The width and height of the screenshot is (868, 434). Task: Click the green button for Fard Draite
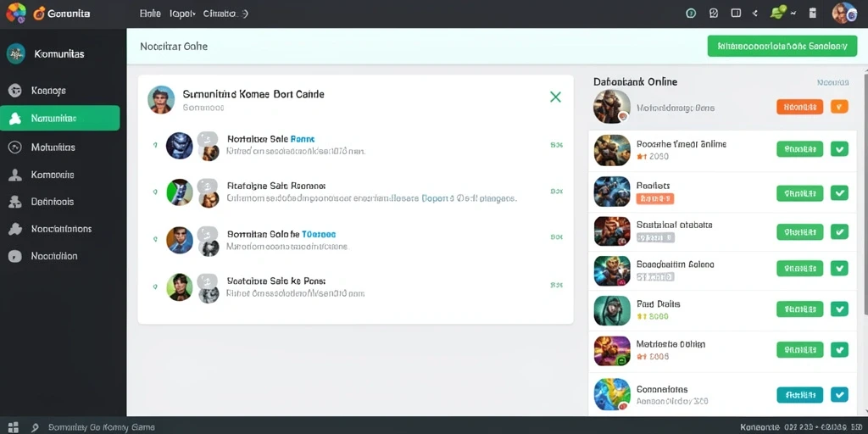(800, 309)
